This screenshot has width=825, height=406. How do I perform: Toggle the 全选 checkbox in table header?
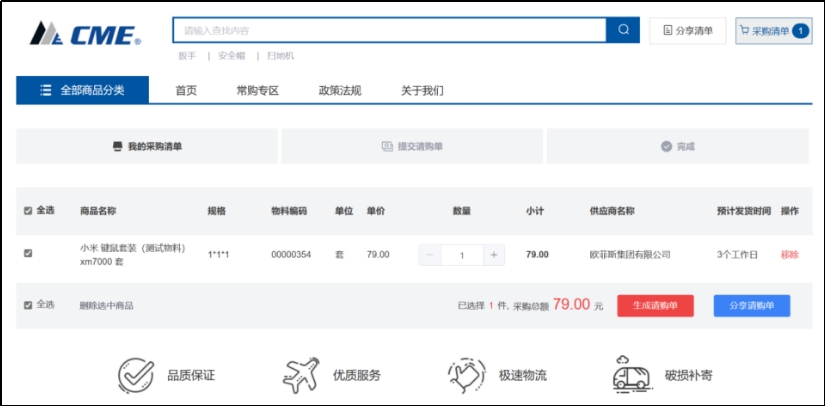click(x=28, y=211)
